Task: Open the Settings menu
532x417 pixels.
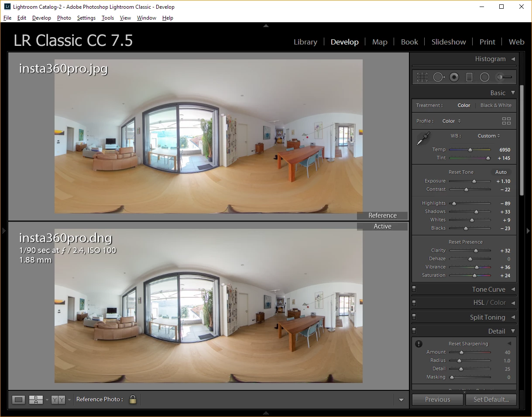Action: point(86,18)
